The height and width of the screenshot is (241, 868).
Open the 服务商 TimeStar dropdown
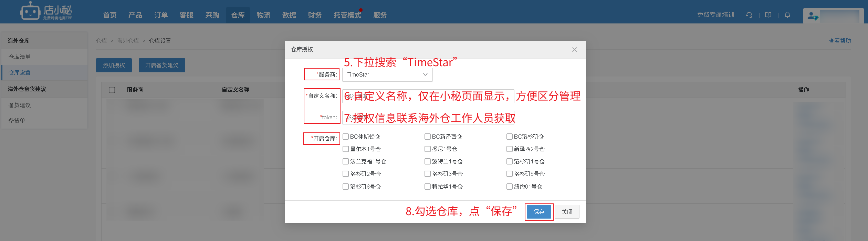point(387,75)
